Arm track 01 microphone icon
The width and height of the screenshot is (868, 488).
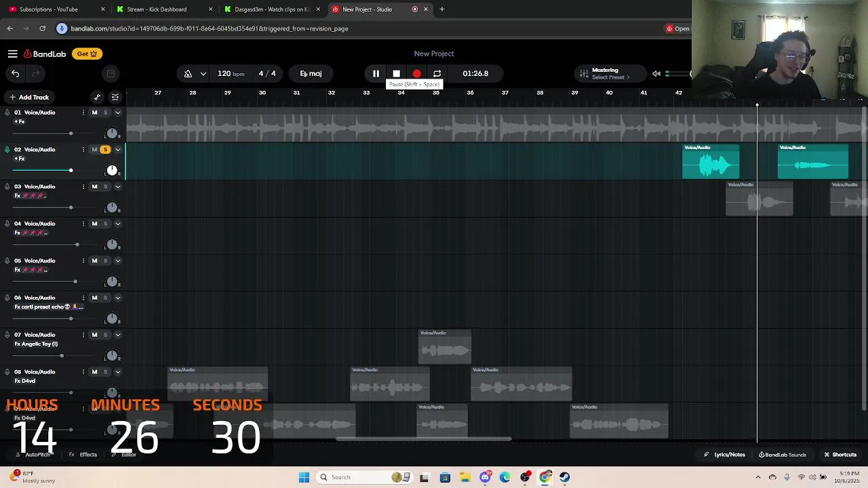[x=7, y=113]
